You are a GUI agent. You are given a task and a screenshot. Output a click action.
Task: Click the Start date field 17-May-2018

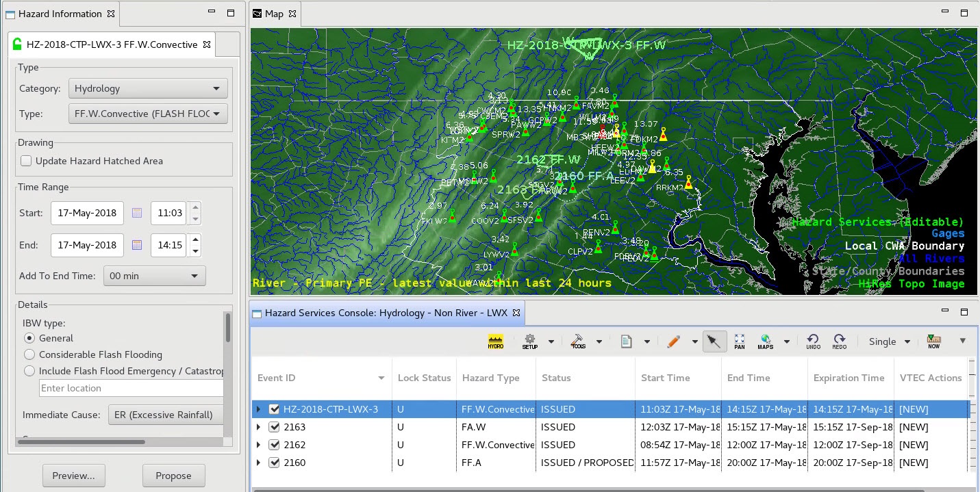pos(87,213)
